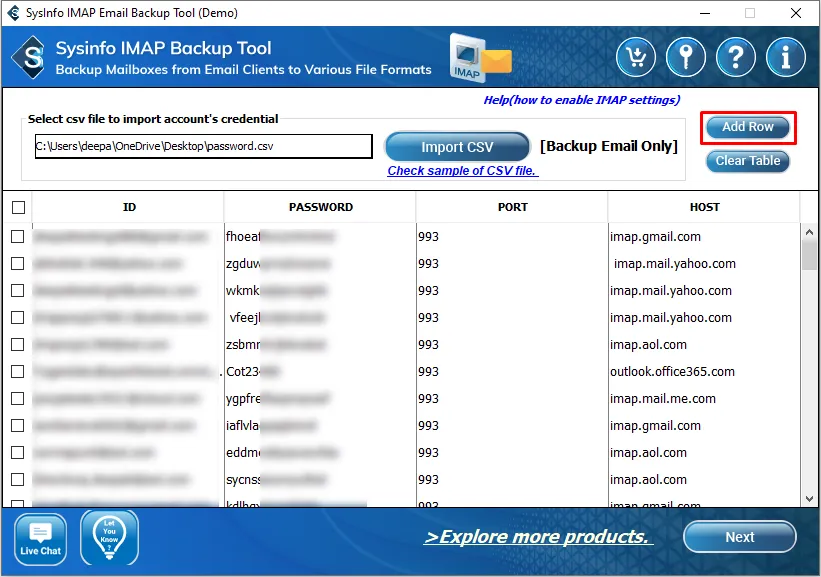
Task: Check the row with host imap.gmail.com
Action: (x=18, y=237)
